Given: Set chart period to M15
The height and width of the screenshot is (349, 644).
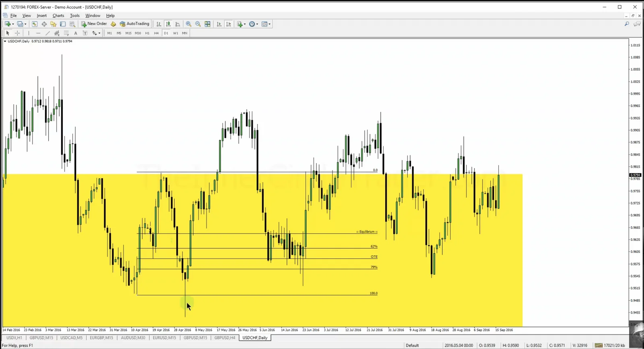Looking at the screenshot, I should (x=128, y=33).
